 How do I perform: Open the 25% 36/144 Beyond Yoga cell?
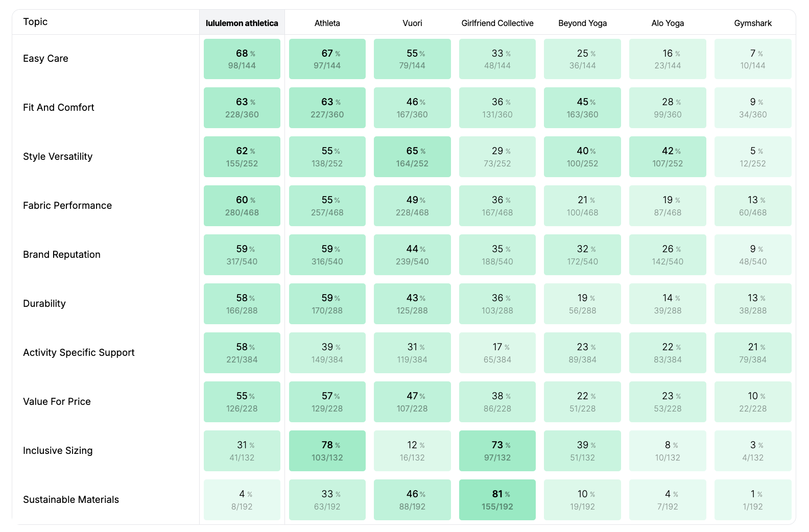coord(583,59)
